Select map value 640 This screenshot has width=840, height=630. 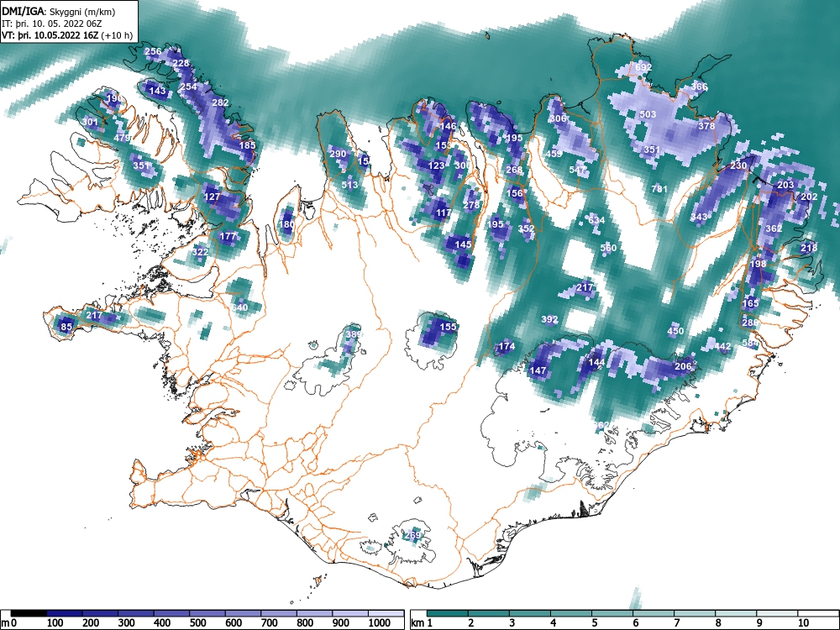coord(239,307)
